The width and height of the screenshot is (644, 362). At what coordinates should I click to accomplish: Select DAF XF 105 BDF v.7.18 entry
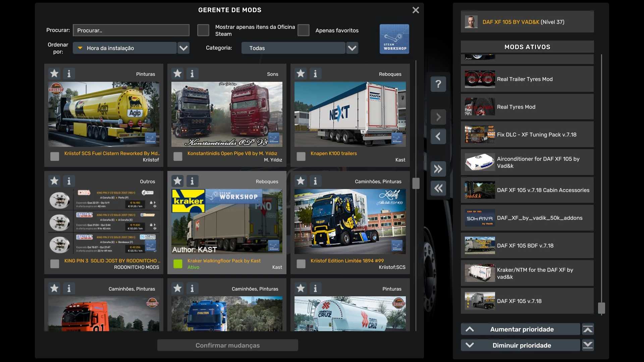pyautogui.click(x=527, y=246)
